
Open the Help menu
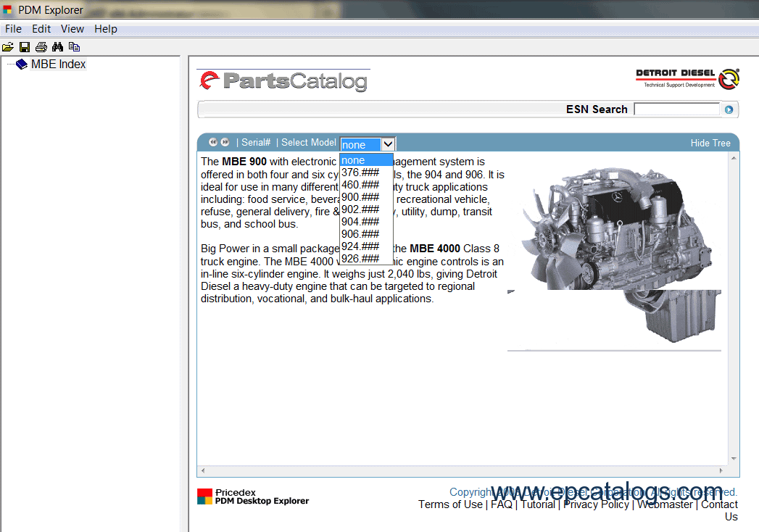point(106,29)
